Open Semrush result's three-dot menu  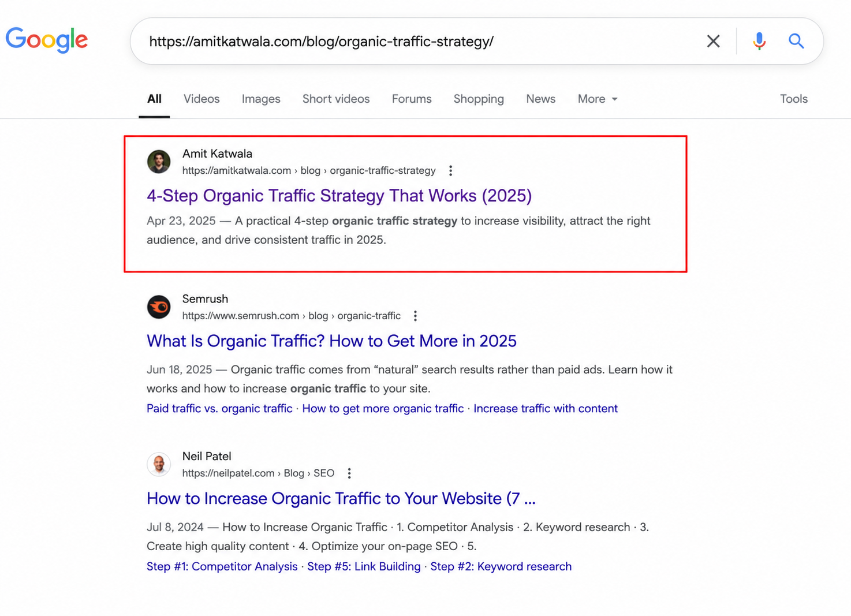point(415,316)
